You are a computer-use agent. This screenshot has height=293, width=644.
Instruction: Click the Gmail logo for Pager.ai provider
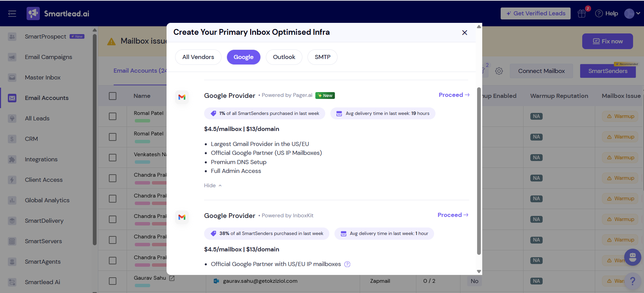pos(182,97)
